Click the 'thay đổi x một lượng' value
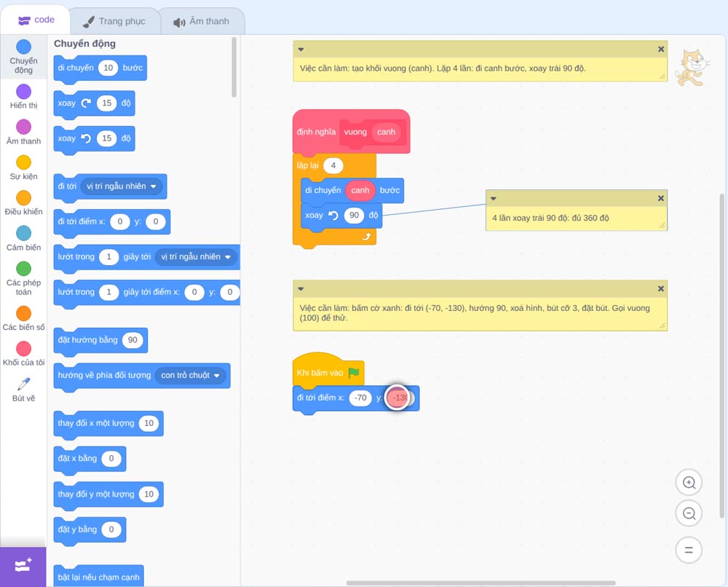Screen dimensions: 728x587 (149, 423)
